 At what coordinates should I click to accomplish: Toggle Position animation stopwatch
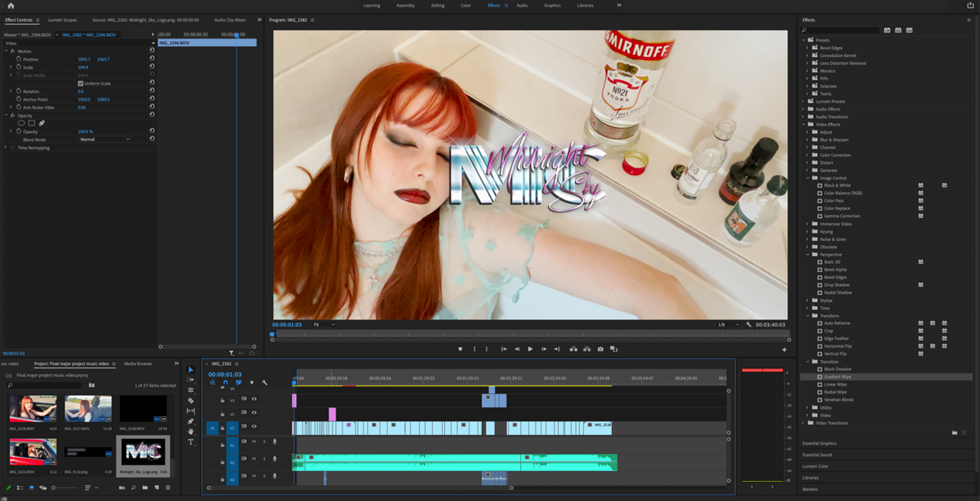tap(18, 59)
